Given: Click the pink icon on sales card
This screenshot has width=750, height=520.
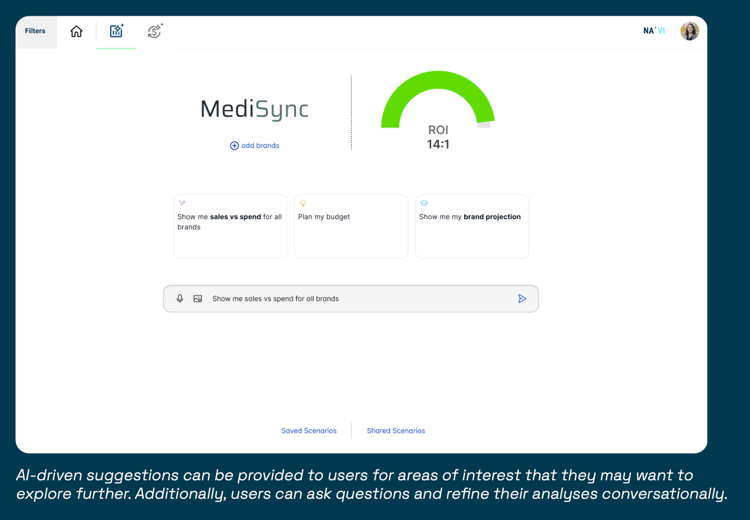Looking at the screenshot, I should coord(182,203).
